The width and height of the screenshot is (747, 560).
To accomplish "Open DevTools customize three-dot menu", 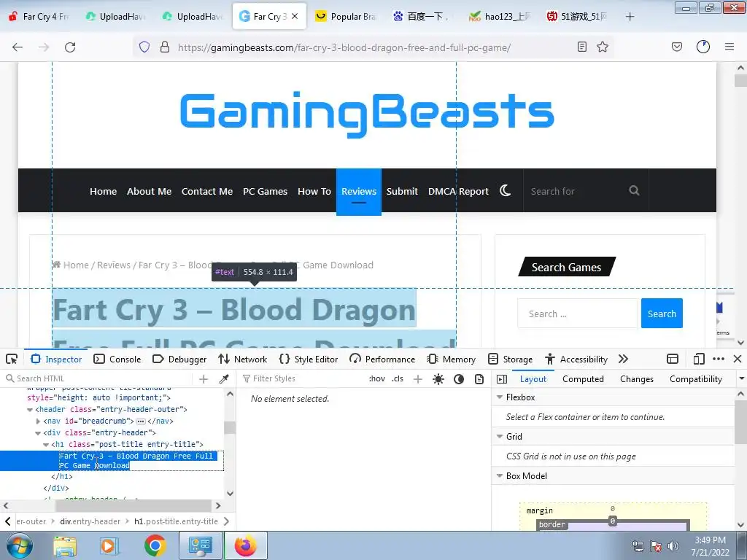I will click(x=719, y=359).
